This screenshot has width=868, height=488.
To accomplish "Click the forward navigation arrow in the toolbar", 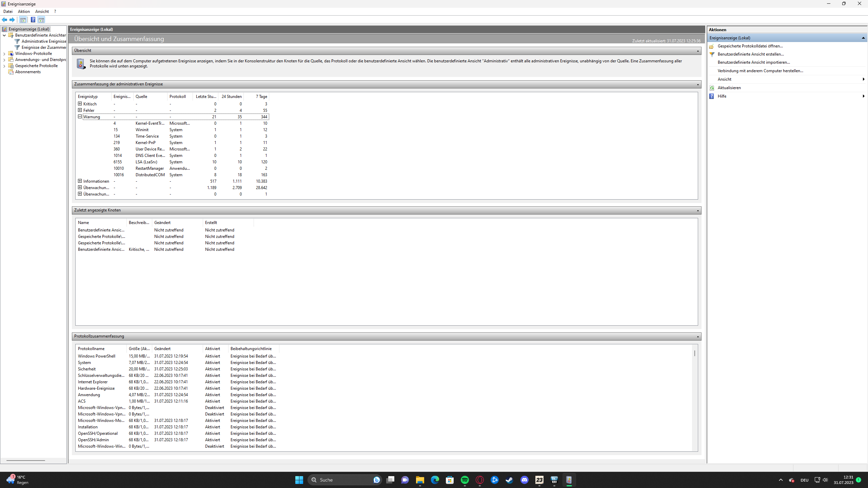I will click(12, 20).
